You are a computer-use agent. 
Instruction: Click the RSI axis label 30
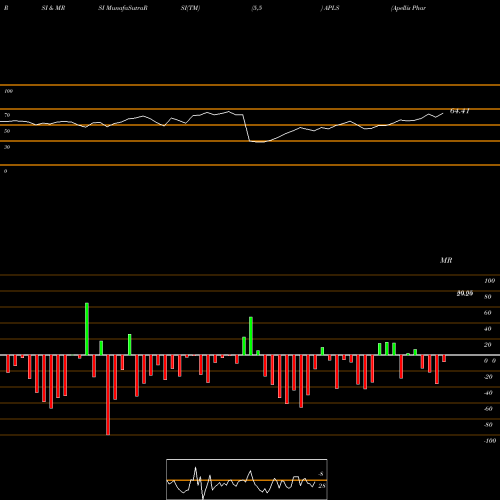click(7, 147)
